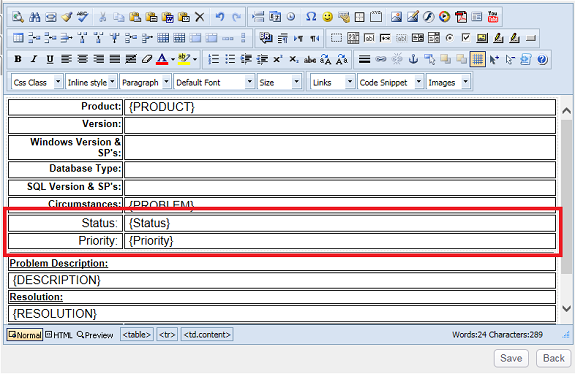This screenshot has width=575, height=374.
Task: Open the Code Snippet dropdown
Action: pyautogui.click(x=390, y=82)
